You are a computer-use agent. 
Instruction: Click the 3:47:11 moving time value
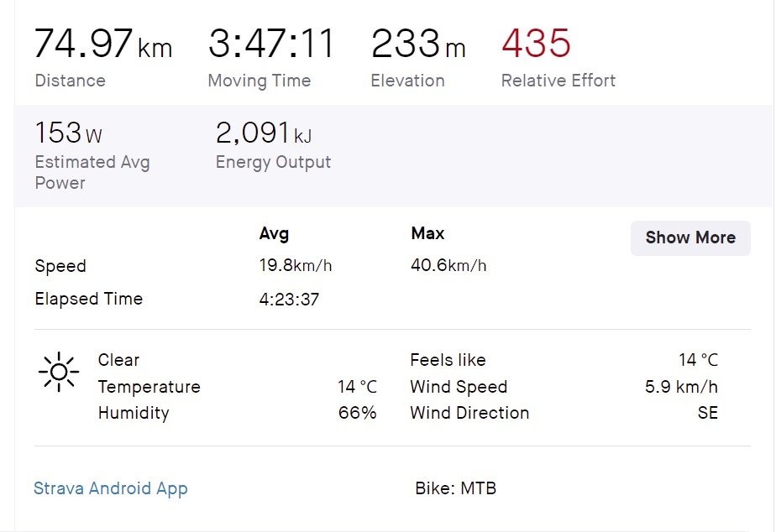pos(271,44)
